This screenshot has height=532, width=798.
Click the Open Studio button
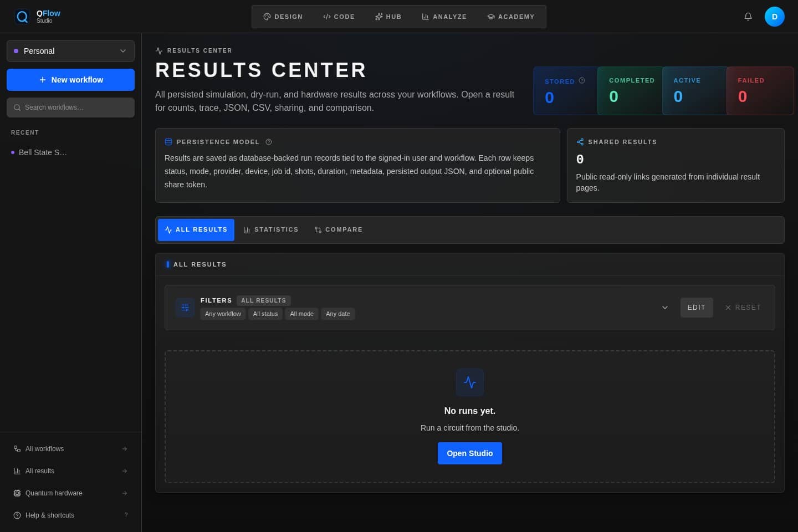point(470,453)
